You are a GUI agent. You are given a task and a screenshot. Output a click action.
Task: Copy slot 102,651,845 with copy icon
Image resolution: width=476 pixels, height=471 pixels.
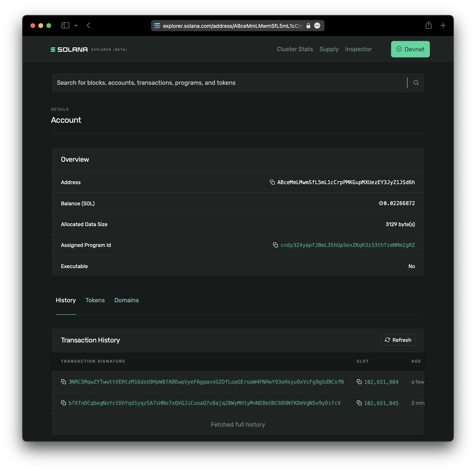(x=359, y=403)
